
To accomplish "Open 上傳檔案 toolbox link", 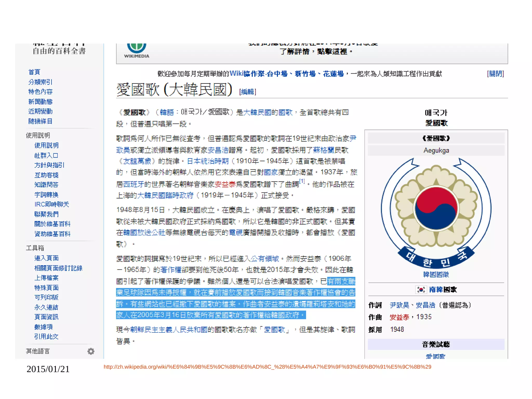I will point(46,278).
